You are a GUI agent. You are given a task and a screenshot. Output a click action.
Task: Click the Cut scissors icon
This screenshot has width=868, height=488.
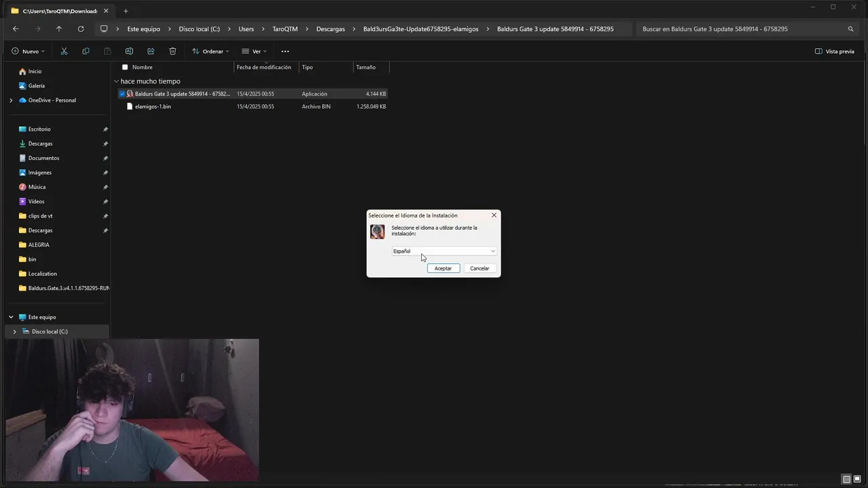(64, 52)
